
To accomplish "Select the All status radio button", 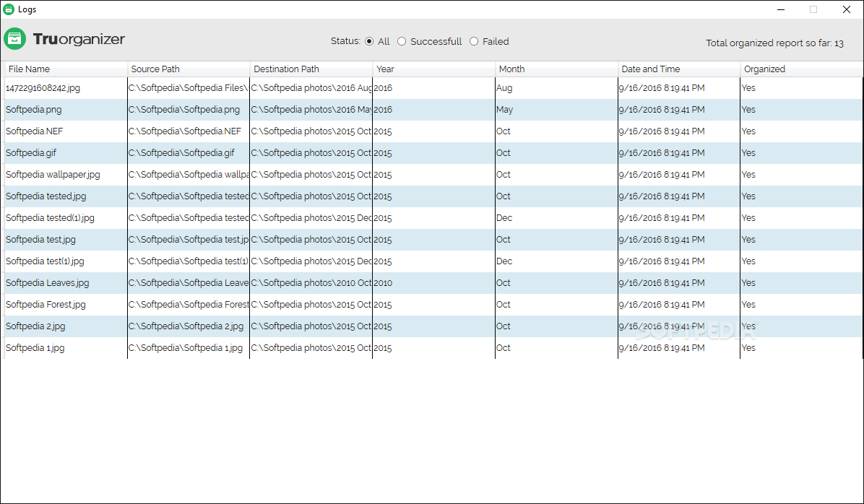I will coord(369,41).
